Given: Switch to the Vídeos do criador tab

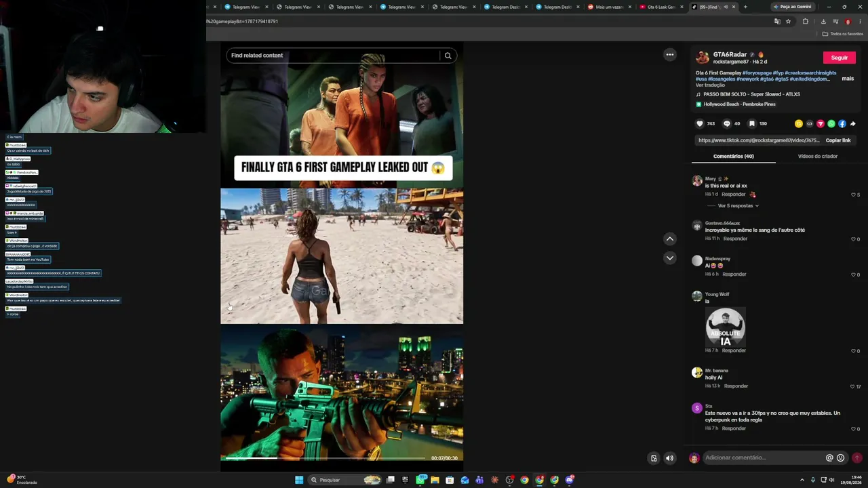Looking at the screenshot, I should pyautogui.click(x=817, y=157).
